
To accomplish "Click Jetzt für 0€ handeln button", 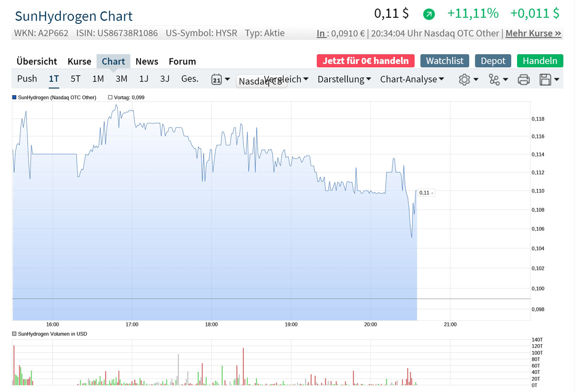I will [x=366, y=61].
